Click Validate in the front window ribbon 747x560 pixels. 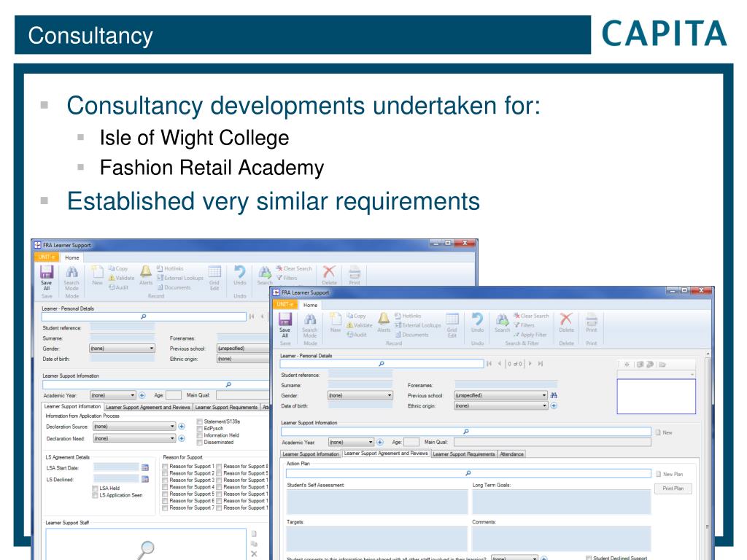(359, 325)
